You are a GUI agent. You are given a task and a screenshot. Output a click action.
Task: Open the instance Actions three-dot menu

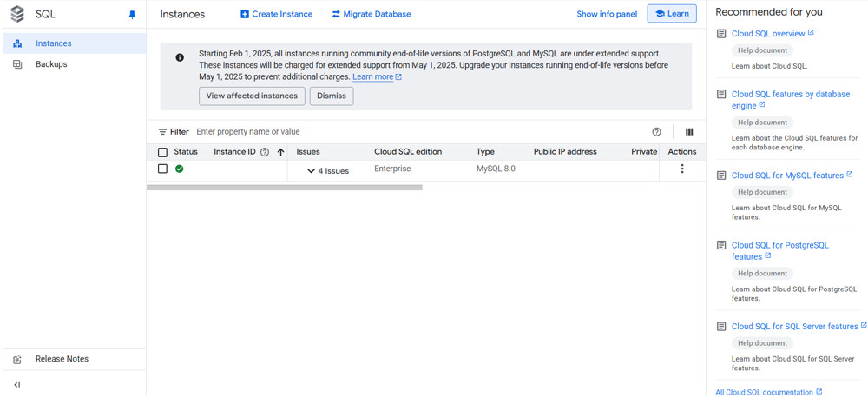coord(681,169)
